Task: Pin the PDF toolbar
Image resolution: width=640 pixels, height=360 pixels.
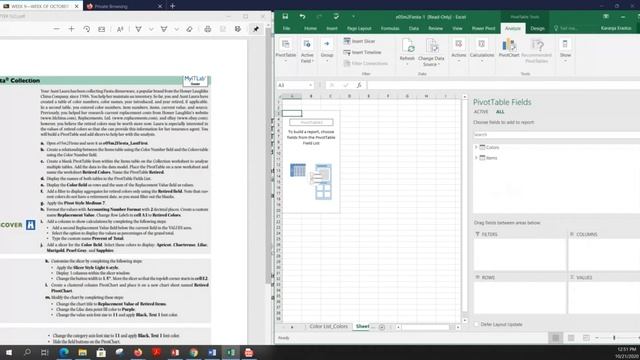Action: pos(256,29)
